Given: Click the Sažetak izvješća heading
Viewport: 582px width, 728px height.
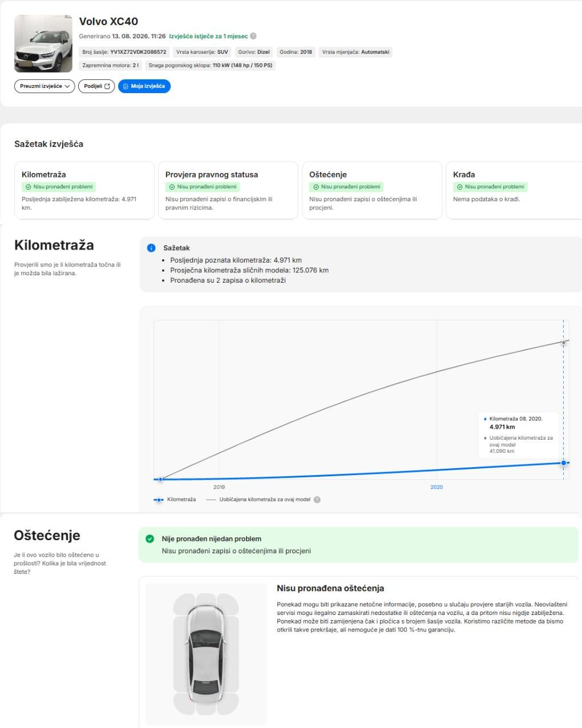Looking at the screenshot, I should [x=48, y=144].
